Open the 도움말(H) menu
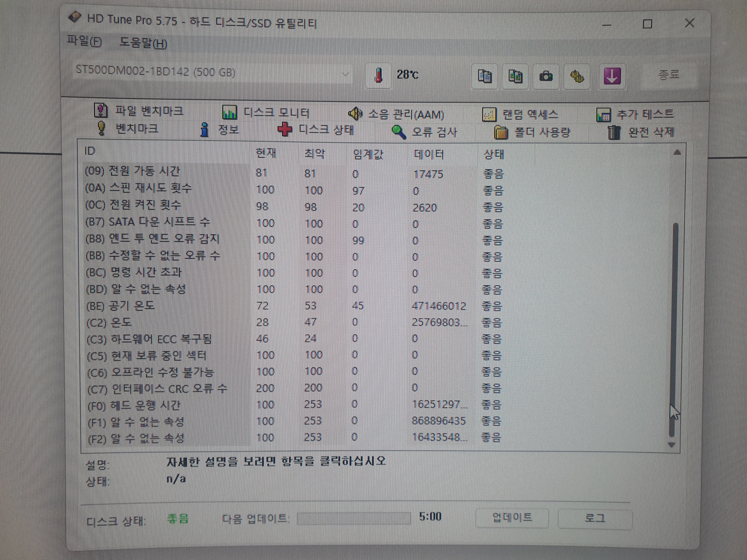 click(x=143, y=43)
